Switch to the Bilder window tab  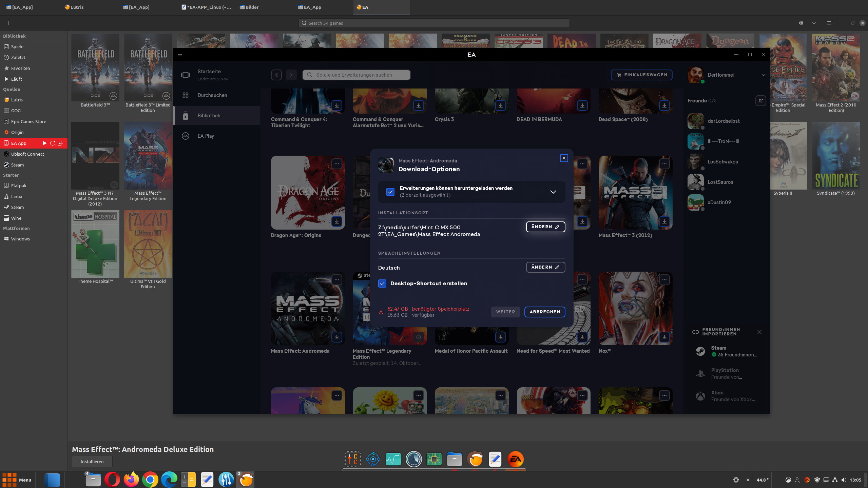pyautogui.click(x=252, y=7)
